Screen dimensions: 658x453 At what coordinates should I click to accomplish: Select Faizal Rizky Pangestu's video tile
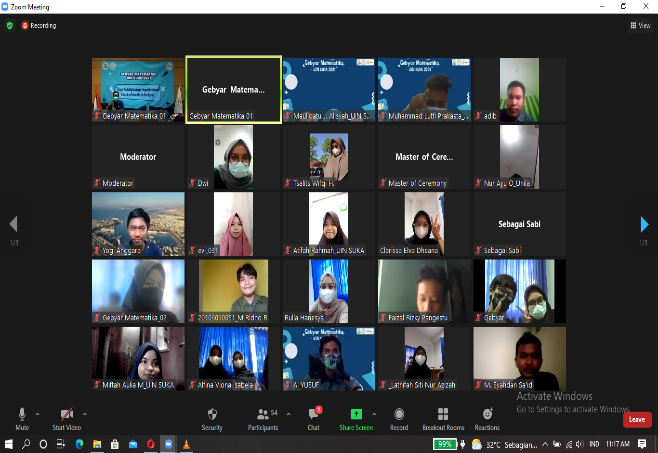coord(424,291)
